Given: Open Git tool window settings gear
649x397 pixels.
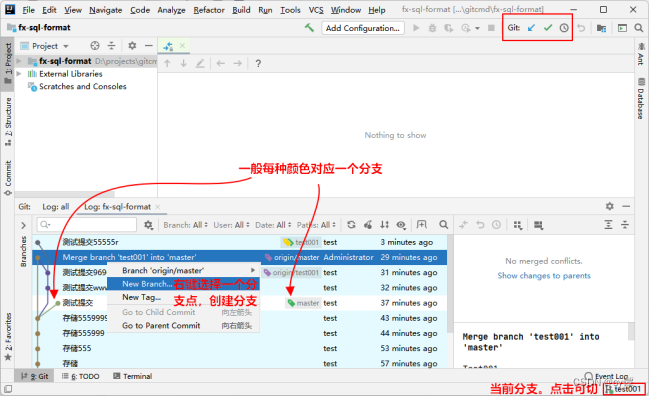Looking at the screenshot, I should (609, 206).
